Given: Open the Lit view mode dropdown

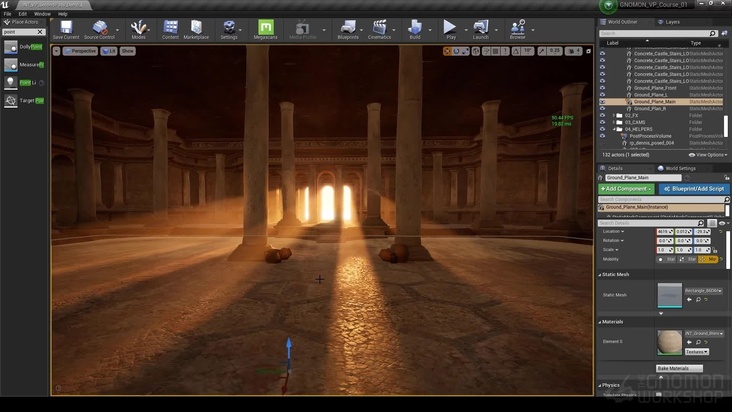Looking at the screenshot, I should click(109, 51).
